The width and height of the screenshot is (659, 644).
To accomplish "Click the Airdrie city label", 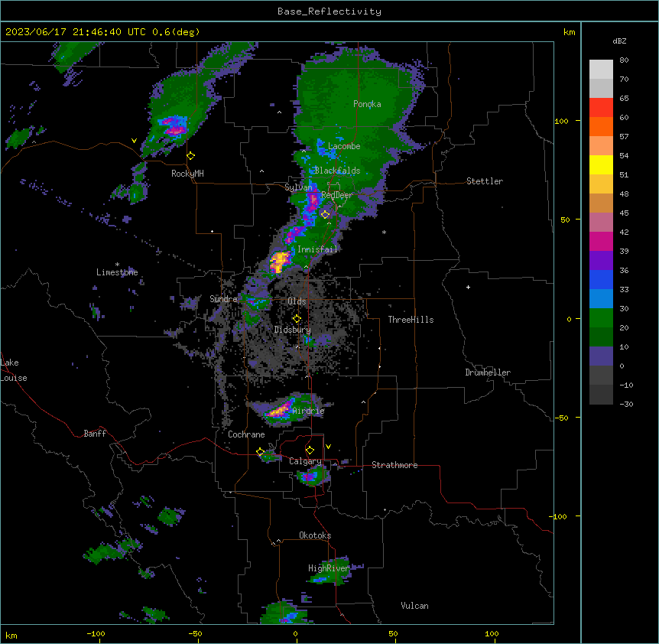I will pos(309,411).
